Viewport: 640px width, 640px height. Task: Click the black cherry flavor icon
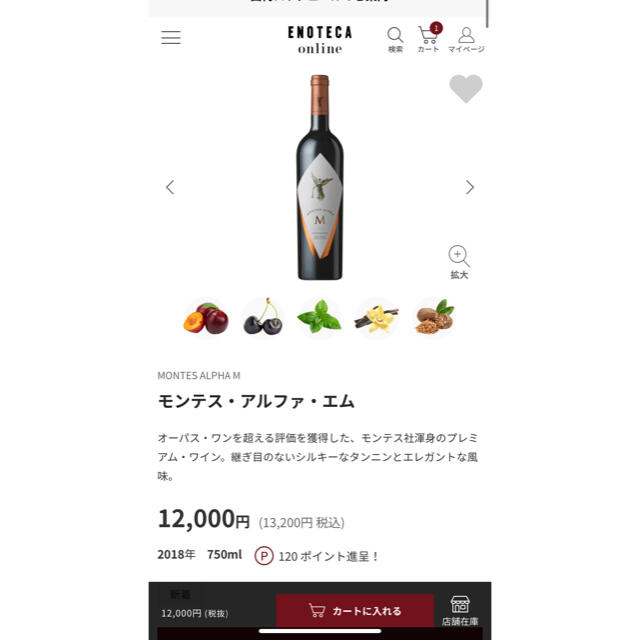point(262,317)
